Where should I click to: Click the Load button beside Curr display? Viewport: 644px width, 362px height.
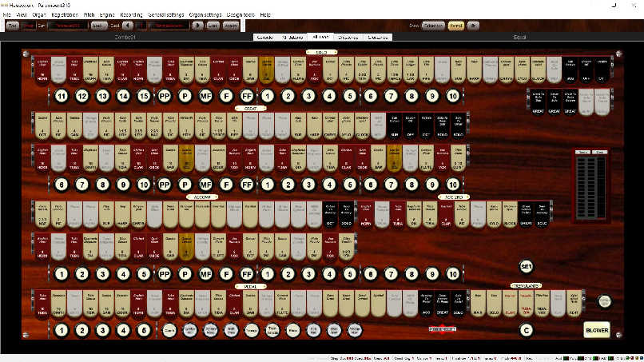click(x=99, y=26)
